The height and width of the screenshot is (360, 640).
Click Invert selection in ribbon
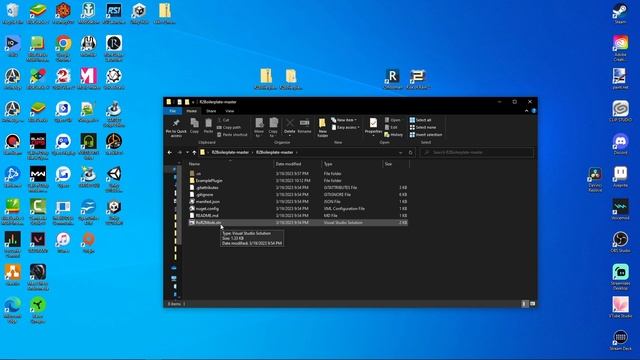pyautogui.click(x=426, y=135)
